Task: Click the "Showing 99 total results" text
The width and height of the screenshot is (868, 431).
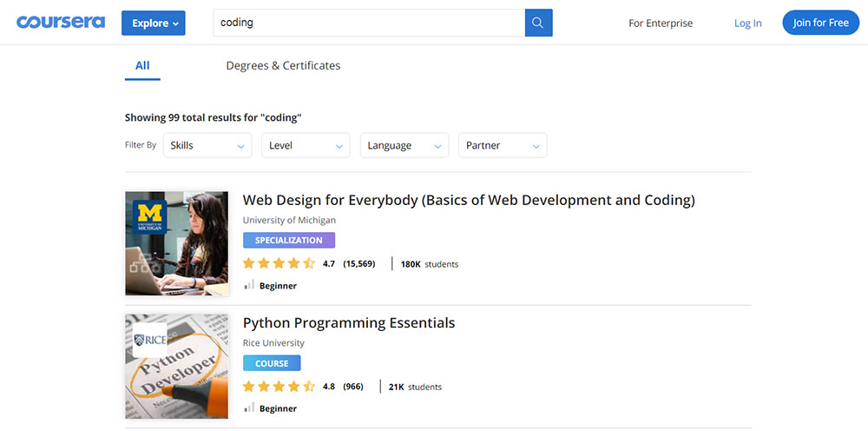Action: [214, 117]
